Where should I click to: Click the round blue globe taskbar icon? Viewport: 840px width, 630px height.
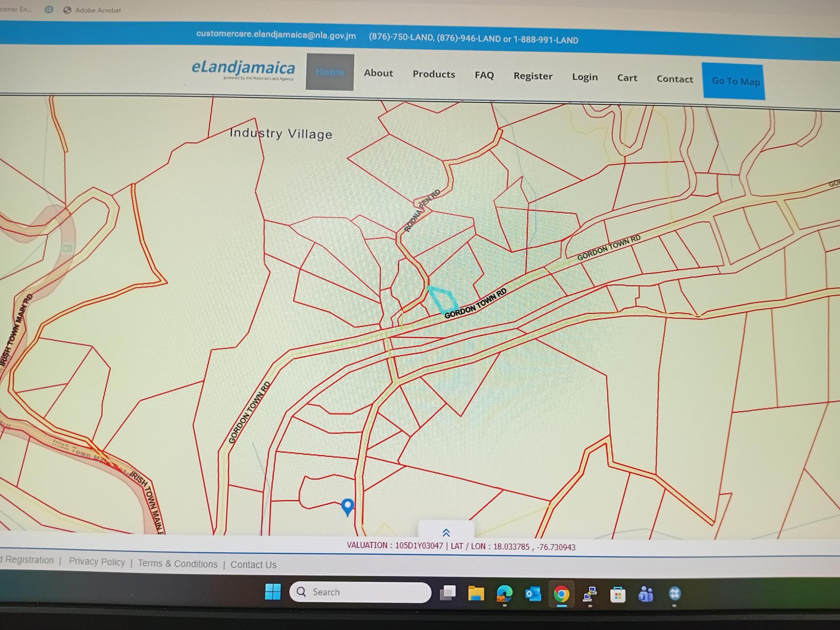point(675,594)
